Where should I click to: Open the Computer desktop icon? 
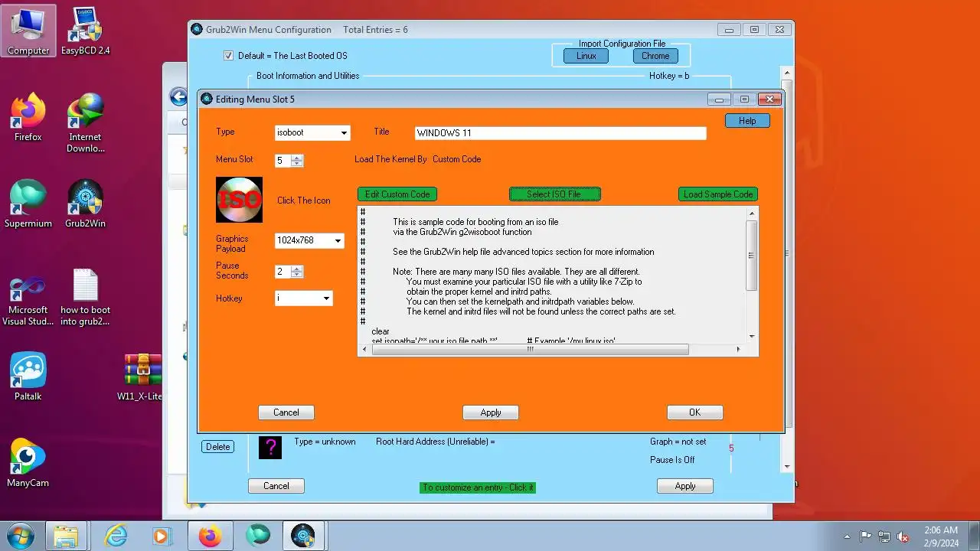coord(28,31)
